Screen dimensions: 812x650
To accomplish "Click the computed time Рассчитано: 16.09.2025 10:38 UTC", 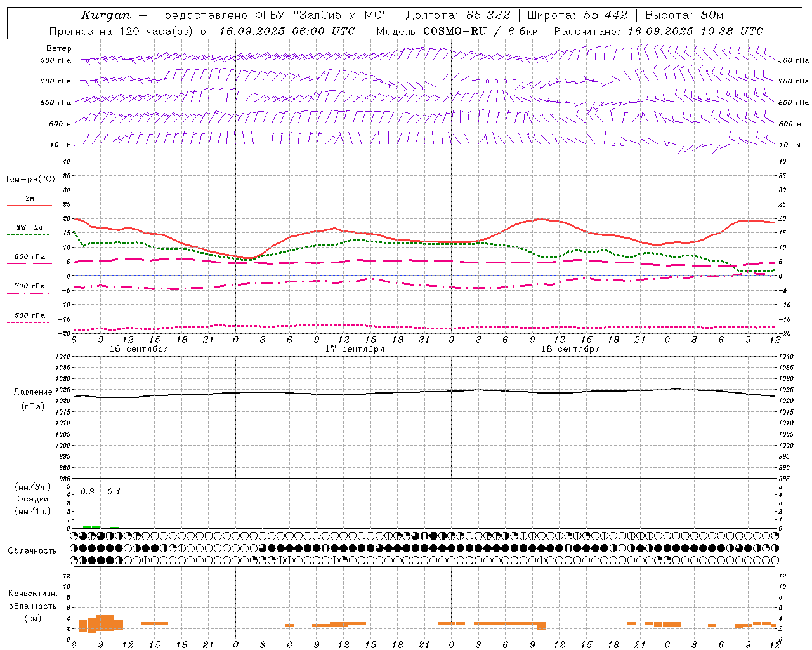I will 658,31.
